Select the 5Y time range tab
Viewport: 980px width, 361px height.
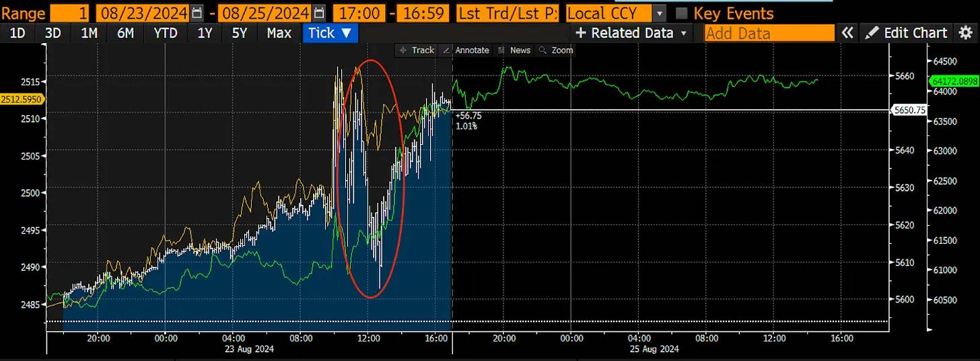coord(240,33)
